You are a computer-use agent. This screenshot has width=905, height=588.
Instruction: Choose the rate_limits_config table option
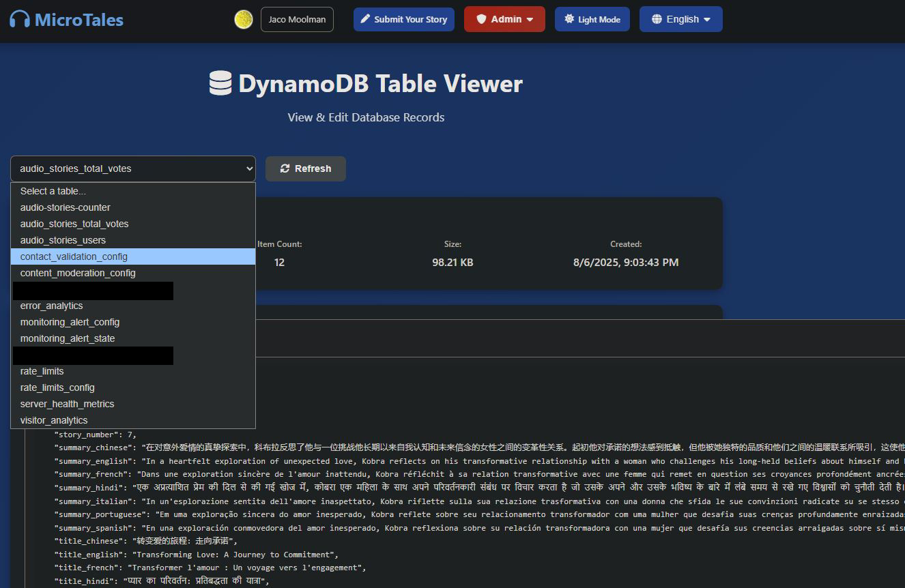click(57, 387)
